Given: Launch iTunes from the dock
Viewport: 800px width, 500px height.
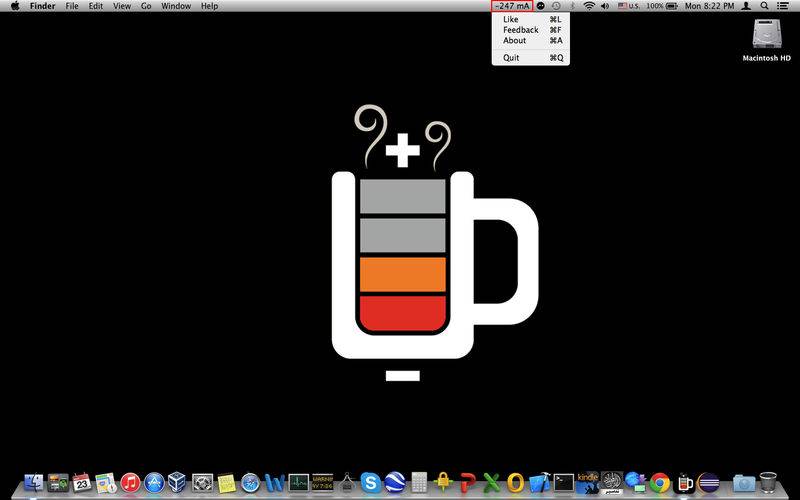Looking at the screenshot, I should (131, 482).
